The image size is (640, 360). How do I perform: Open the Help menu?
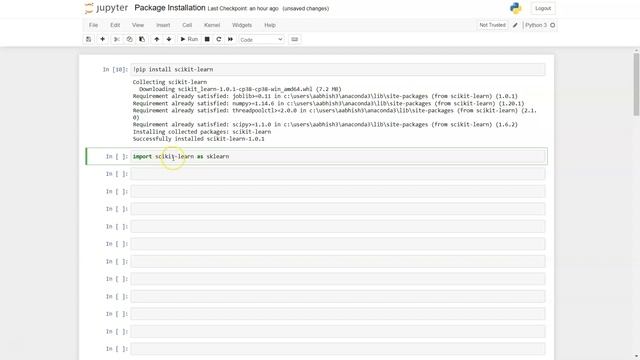click(270, 25)
